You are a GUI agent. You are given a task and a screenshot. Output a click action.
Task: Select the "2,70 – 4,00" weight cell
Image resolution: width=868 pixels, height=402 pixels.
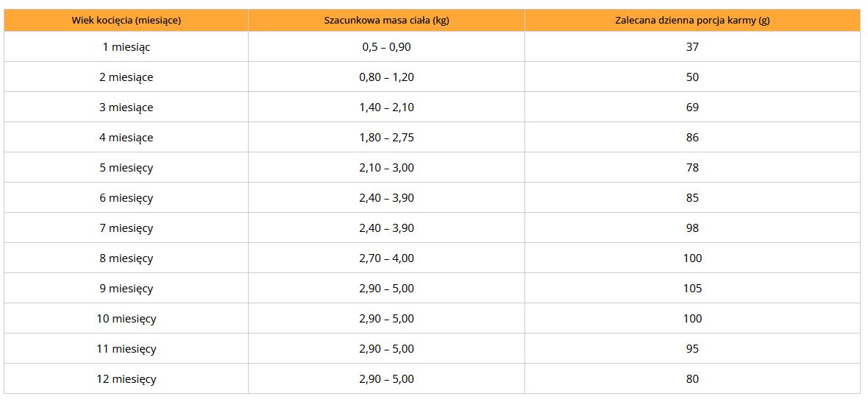coord(386,258)
